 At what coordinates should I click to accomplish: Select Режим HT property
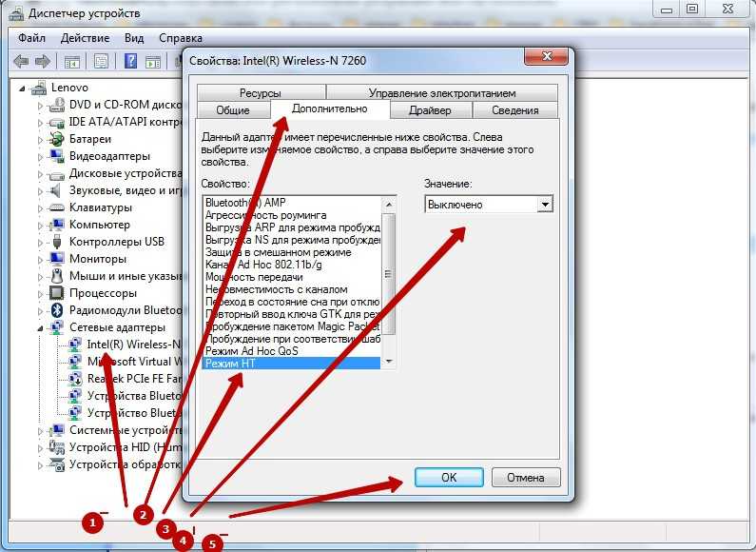[291, 364]
